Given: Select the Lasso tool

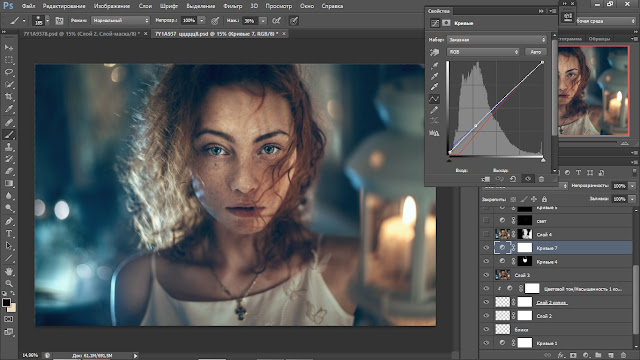Looking at the screenshot, I should (9, 72).
